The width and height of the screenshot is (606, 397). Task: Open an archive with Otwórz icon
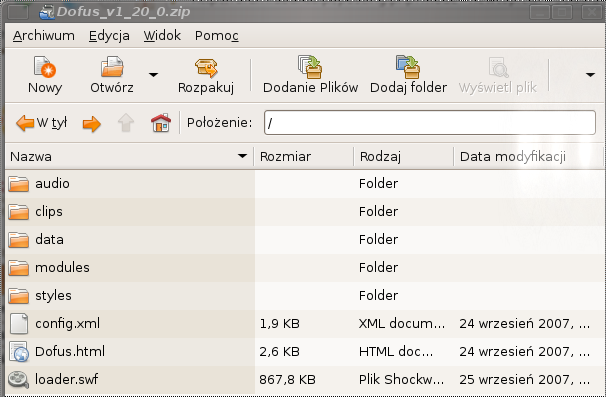click(x=112, y=67)
